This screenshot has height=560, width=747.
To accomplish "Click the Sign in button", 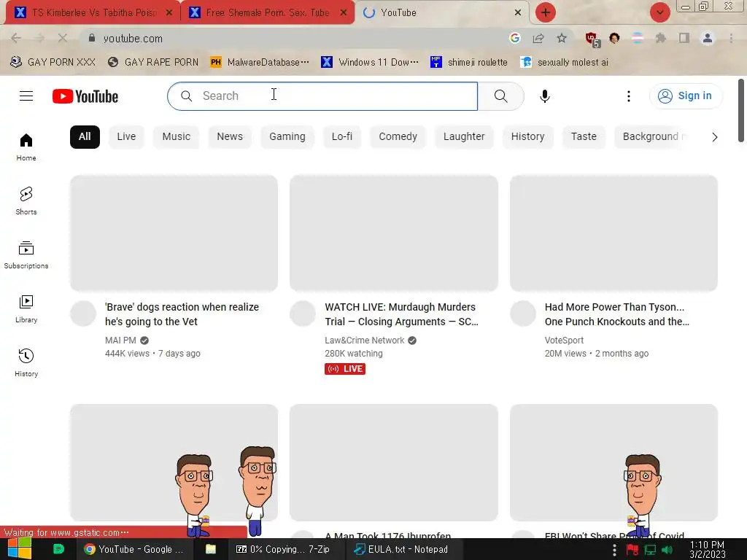I will pyautogui.click(x=686, y=96).
